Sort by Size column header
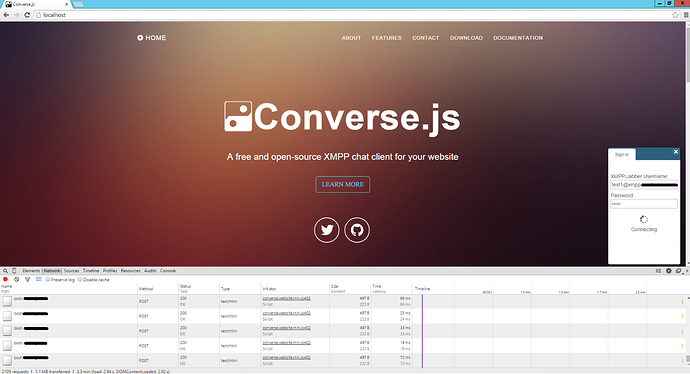The width and height of the screenshot is (690, 374). pos(350,289)
